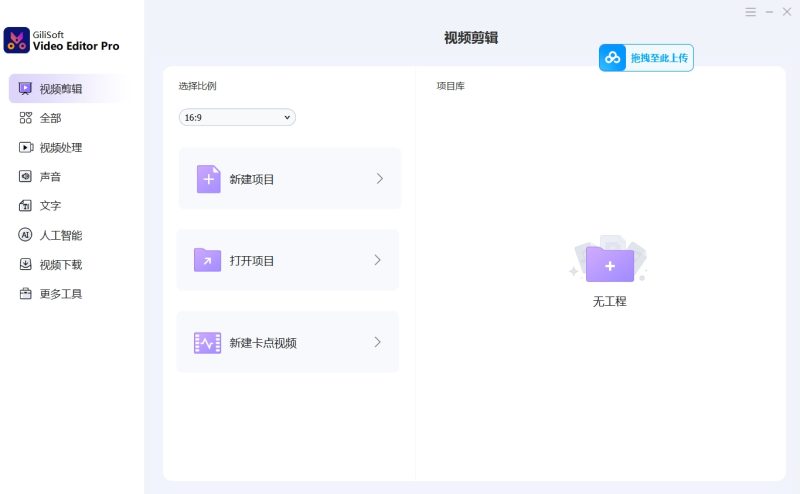
Task: Open the 16:9 aspect ratio dropdown
Action: [x=237, y=117]
